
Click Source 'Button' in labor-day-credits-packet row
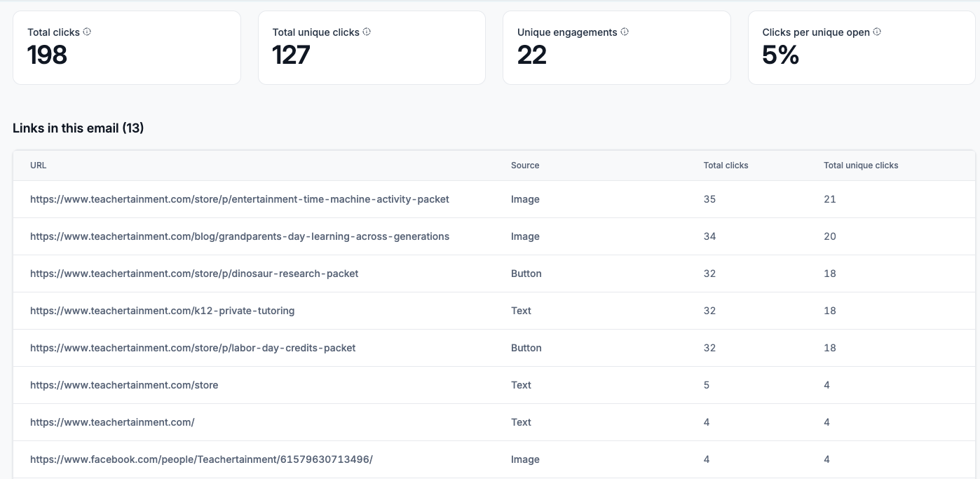526,348
